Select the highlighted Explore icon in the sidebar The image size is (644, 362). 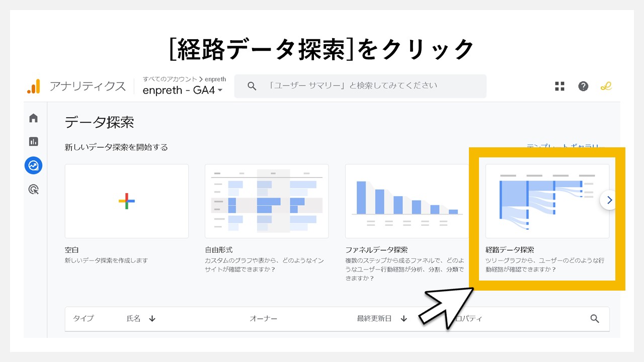[33, 165]
